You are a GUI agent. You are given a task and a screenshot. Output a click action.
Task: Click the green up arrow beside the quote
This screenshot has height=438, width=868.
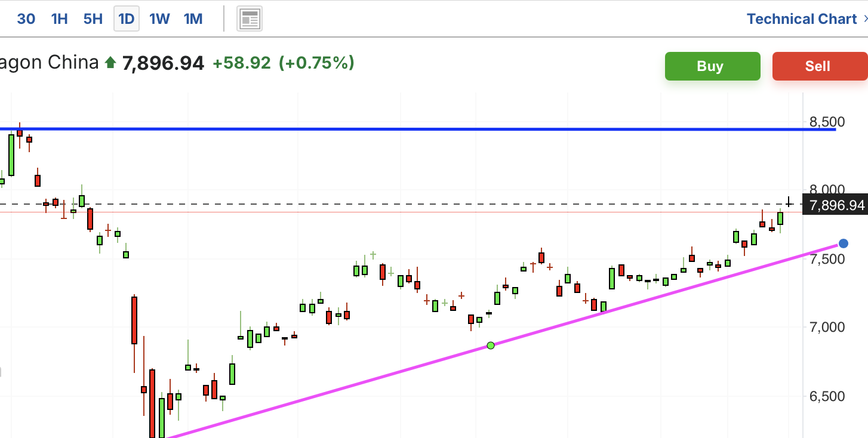[x=110, y=62]
